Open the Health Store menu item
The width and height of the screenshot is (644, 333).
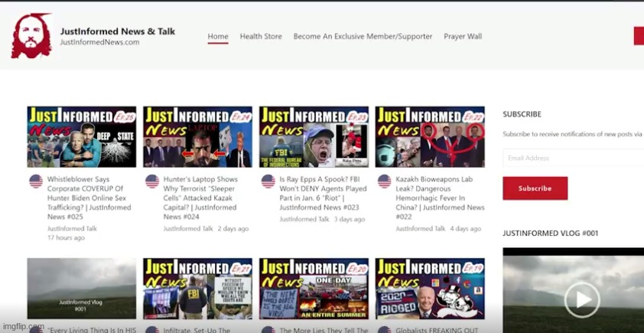click(x=261, y=36)
